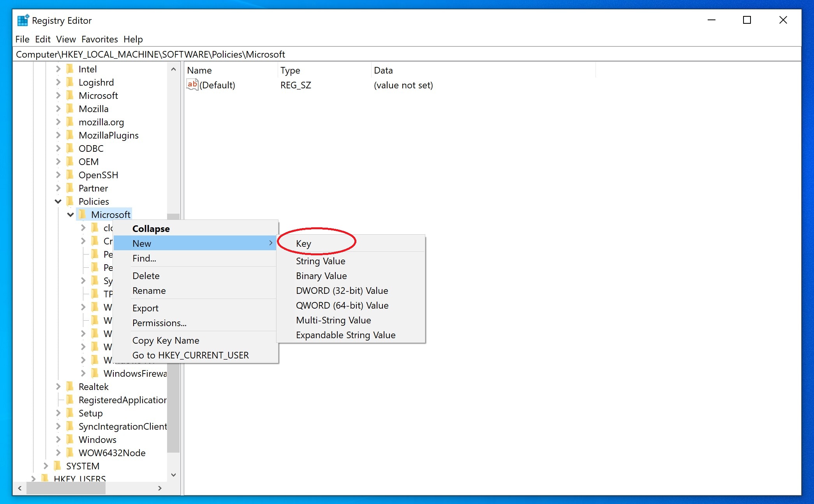This screenshot has width=814, height=504.
Task: Select Delete in the context menu
Action: click(195, 276)
